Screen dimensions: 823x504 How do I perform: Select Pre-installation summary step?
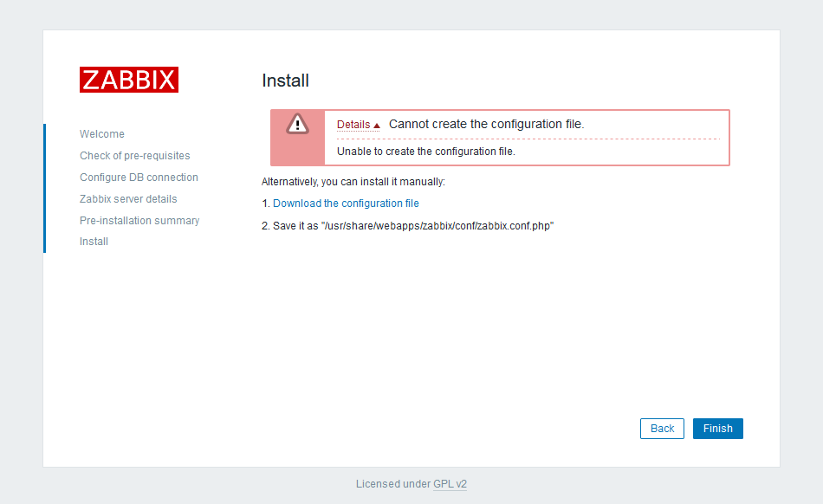click(139, 220)
